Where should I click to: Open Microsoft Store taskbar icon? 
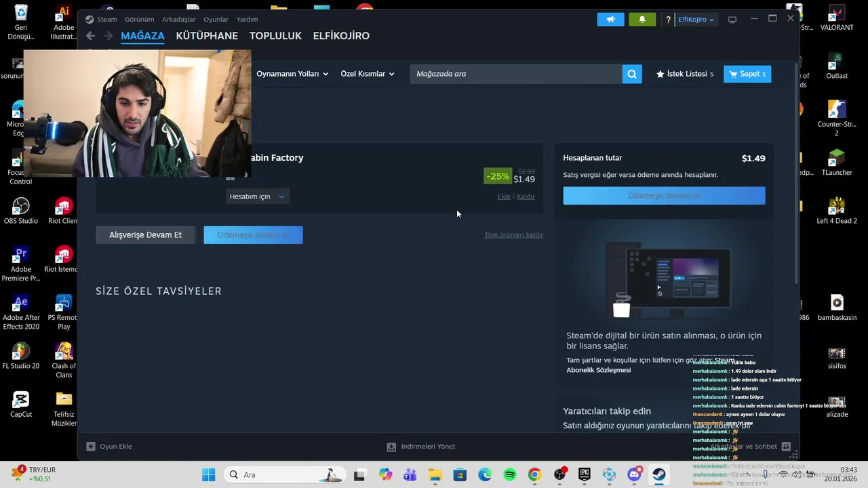[x=460, y=474]
